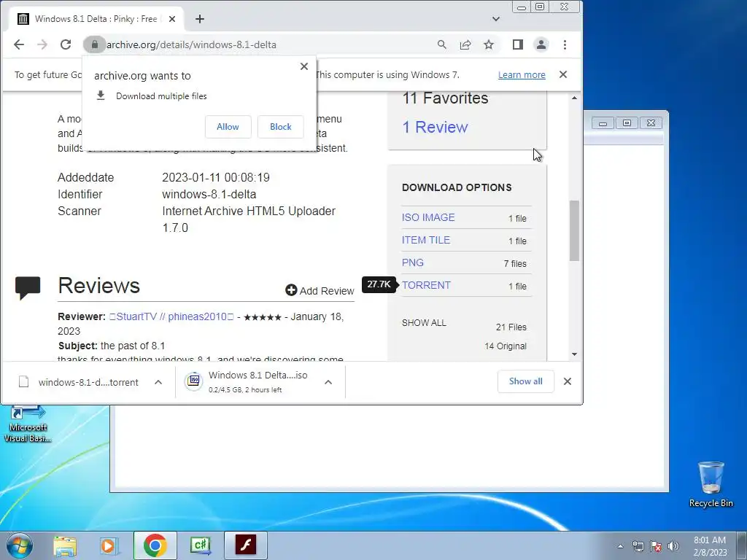Open the Learn more link
This screenshot has width=747, height=560.
pyautogui.click(x=522, y=75)
